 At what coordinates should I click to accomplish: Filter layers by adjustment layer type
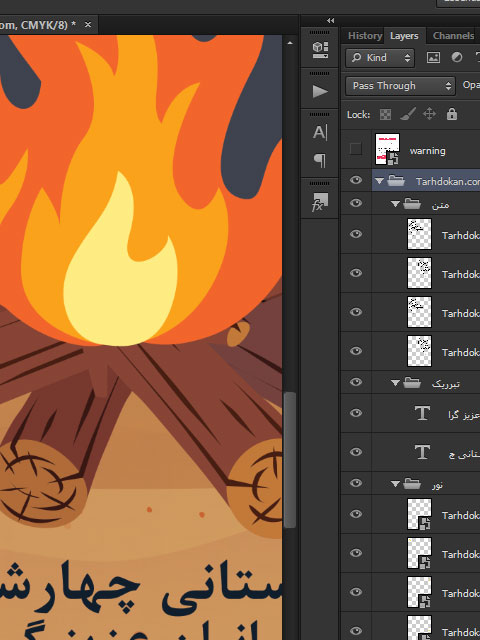click(457, 58)
